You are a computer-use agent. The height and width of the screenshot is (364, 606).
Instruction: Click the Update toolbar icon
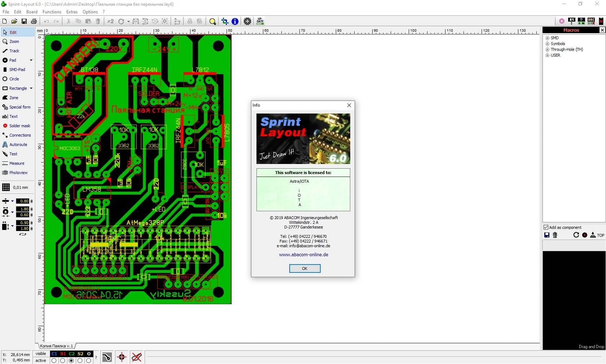[260, 21]
